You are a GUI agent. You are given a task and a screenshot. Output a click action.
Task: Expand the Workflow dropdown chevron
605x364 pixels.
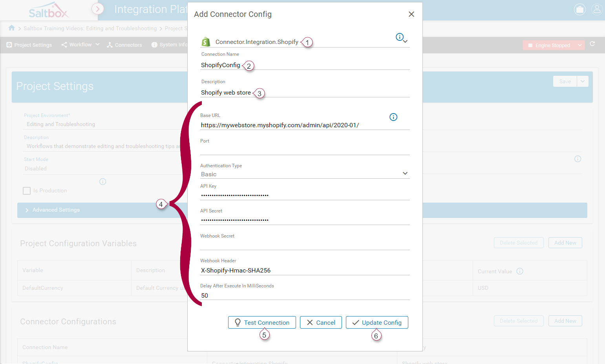(97, 44)
